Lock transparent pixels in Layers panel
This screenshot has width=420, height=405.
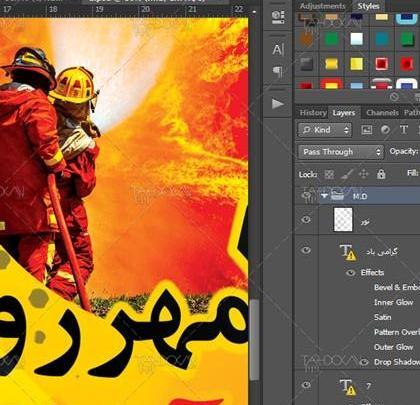tap(329, 174)
